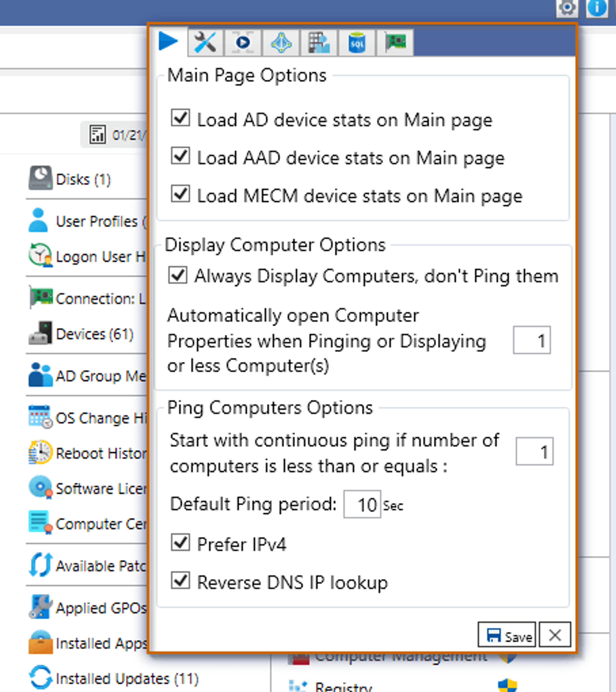Open Applied GPOs wrench icon
Screen dimensions: 616x692
click(x=40, y=606)
